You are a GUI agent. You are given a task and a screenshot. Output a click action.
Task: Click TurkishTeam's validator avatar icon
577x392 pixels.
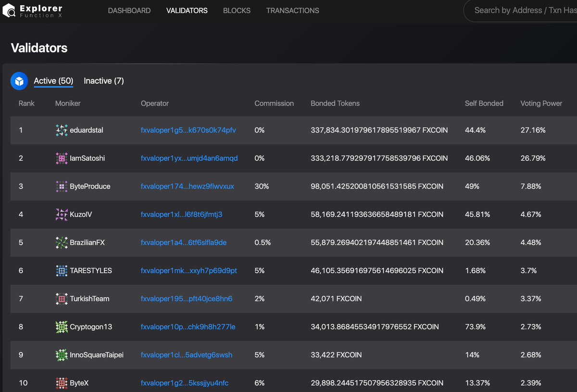pyautogui.click(x=62, y=299)
